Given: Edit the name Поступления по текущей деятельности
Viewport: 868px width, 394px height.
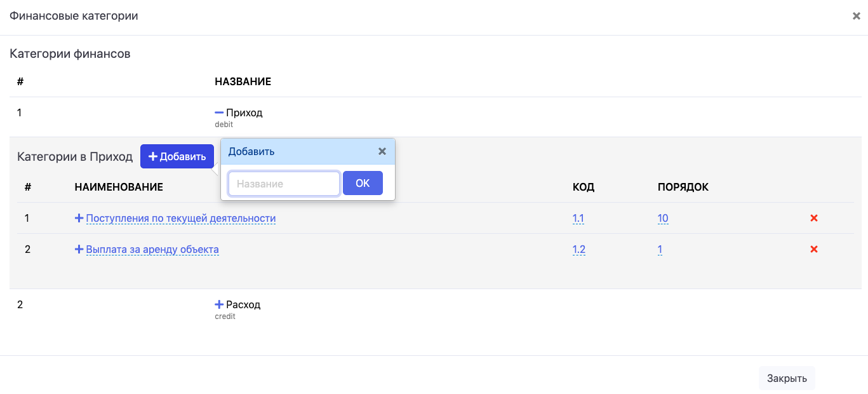Looking at the screenshot, I should tap(180, 218).
